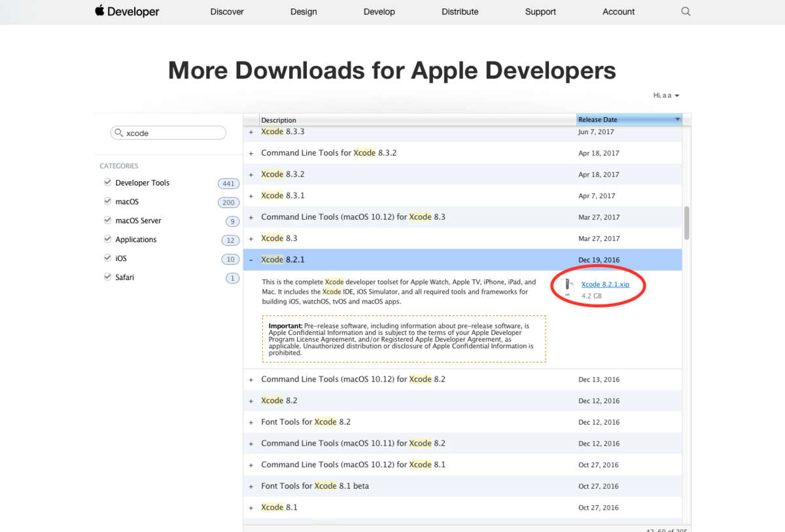Open the 'Hi, a a' account dropdown
This screenshot has width=785, height=532.
click(666, 96)
